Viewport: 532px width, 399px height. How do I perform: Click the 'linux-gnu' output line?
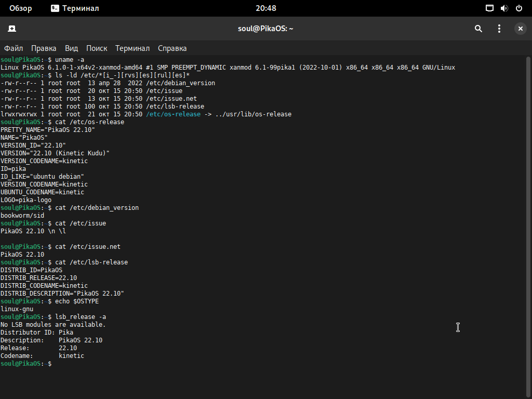point(17,310)
